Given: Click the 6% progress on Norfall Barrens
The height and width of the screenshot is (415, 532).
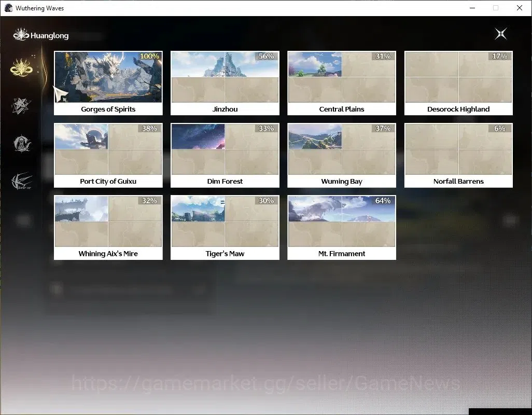Looking at the screenshot, I should 500,129.
